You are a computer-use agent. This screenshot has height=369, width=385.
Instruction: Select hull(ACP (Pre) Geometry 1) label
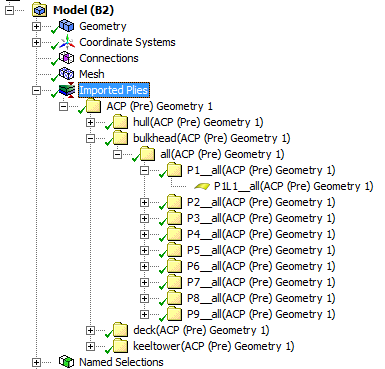[198, 122]
